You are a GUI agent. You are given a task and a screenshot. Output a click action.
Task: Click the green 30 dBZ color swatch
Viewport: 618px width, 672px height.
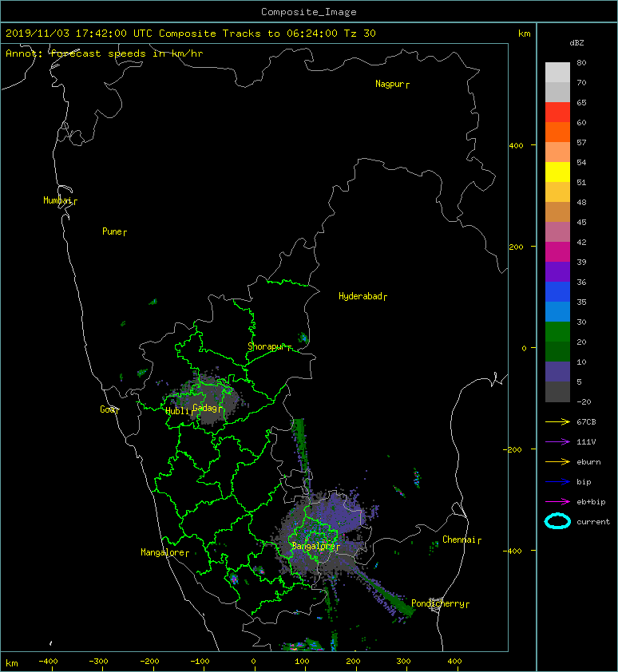click(557, 332)
